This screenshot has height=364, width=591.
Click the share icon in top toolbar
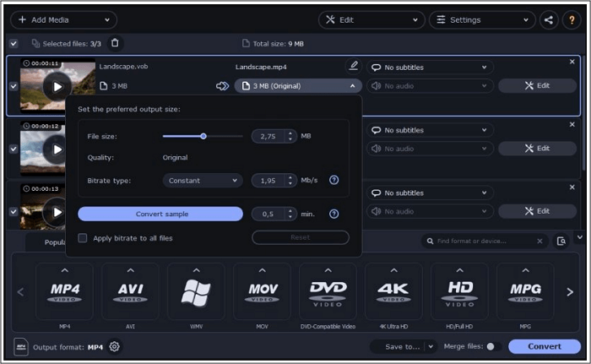coord(550,19)
